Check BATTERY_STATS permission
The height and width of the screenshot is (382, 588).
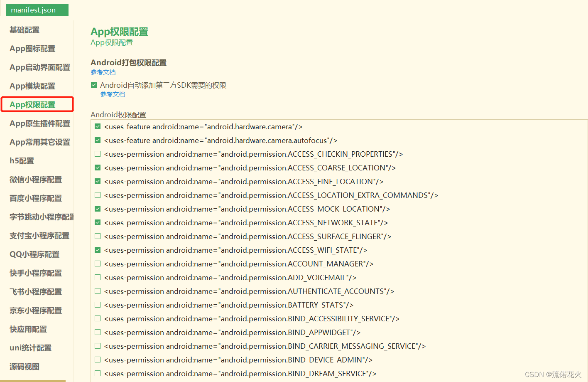pos(98,305)
